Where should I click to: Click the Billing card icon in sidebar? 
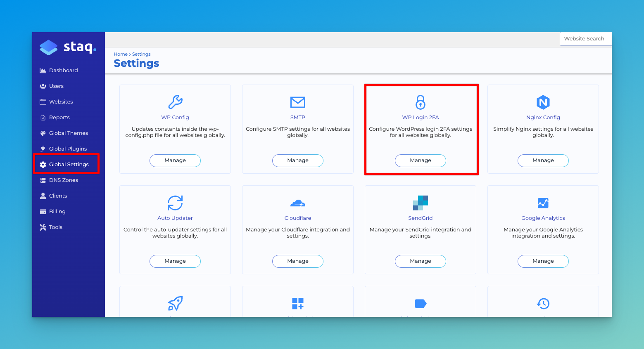pyautogui.click(x=43, y=212)
